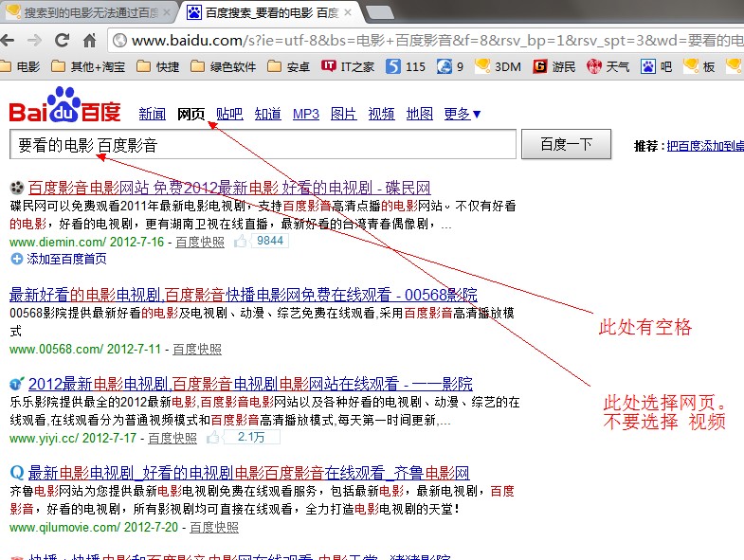Open the 板 bookmark

[x=699, y=66]
